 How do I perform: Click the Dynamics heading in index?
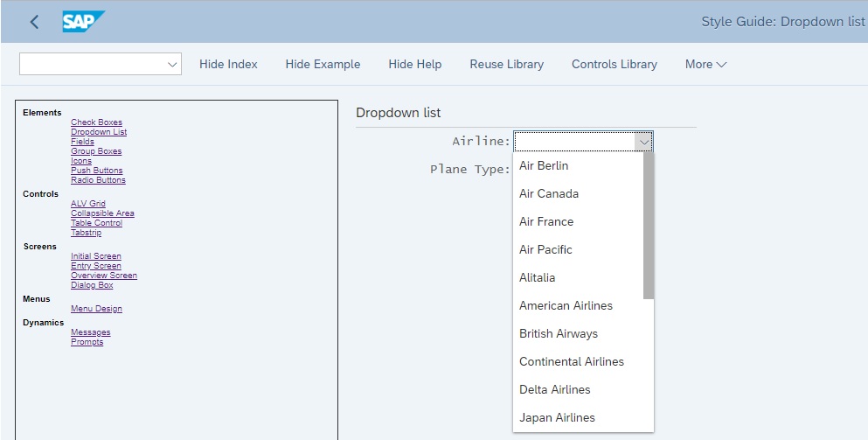(43, 323)
